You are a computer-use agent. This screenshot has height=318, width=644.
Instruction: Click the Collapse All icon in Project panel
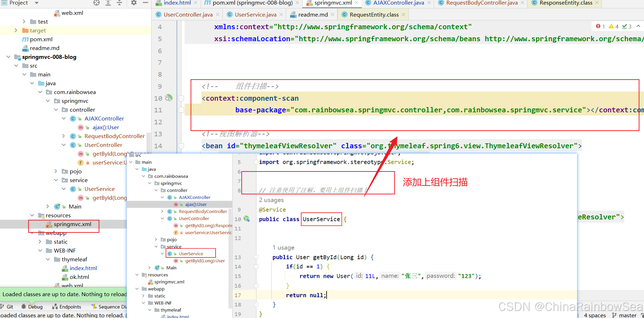(x=119, y=3)
